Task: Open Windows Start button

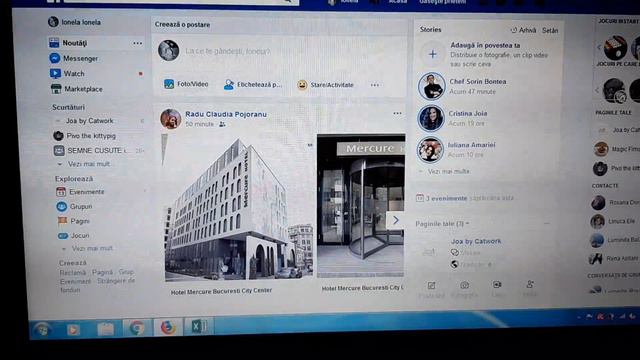Action: (42, 329)
